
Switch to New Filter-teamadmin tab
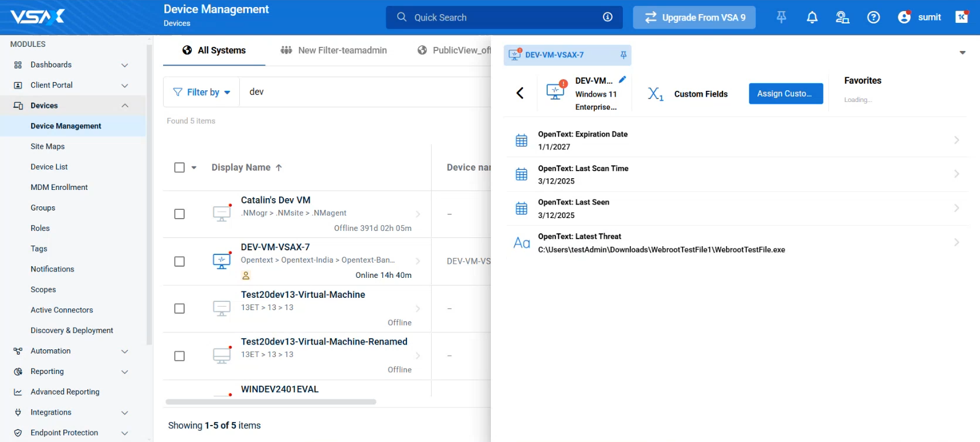(x=334, y=50)
